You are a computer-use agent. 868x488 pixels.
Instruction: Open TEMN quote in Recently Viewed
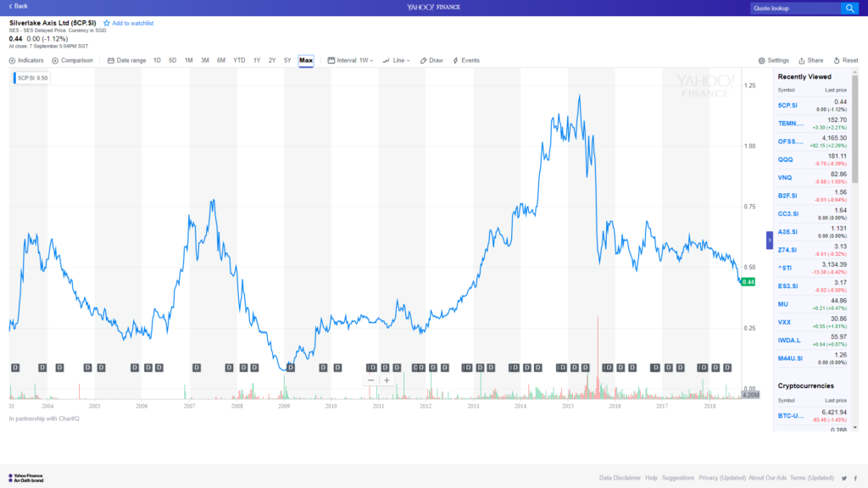click(791, 124)
